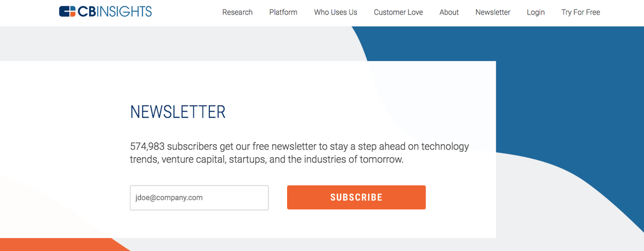The height and width of the screenshot is (251, 644).
Task: Click the CB Insights square logo icon
Action: click(68, 11)
